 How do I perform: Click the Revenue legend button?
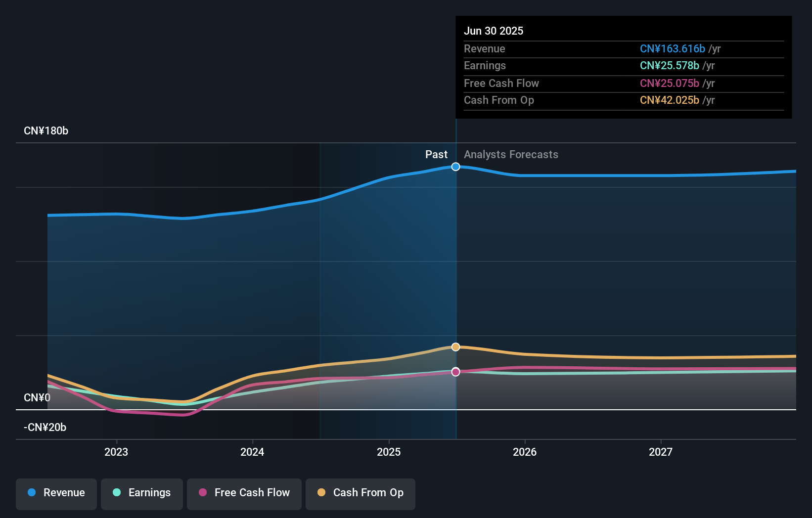(56, 493)
